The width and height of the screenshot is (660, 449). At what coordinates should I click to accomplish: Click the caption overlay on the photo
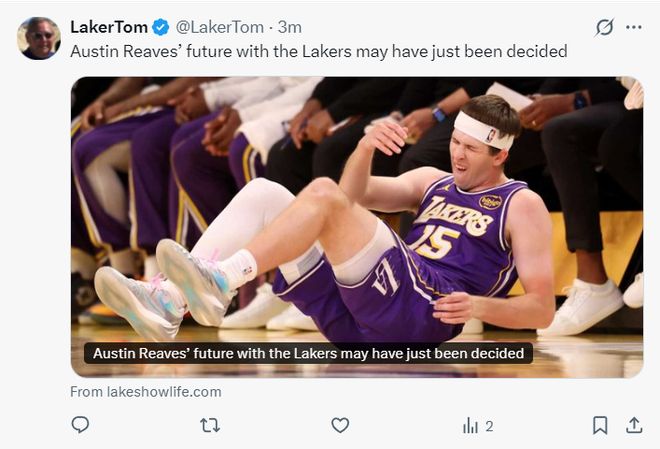[307, 353]
